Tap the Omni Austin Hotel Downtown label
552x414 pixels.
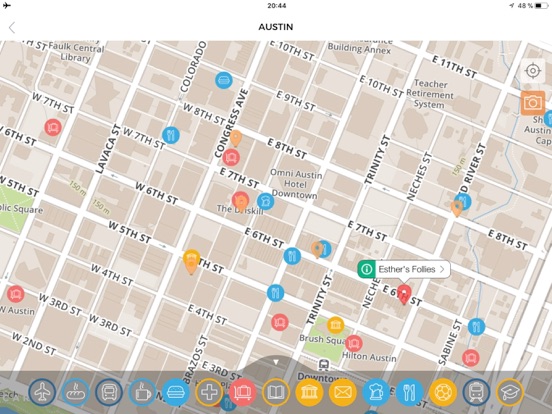point(295,184)
